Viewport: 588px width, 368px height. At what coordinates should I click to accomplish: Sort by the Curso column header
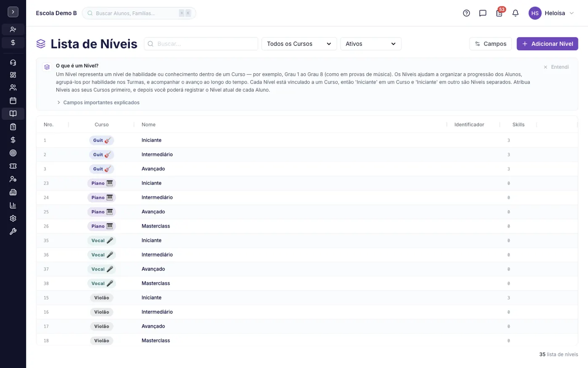tap(102, 124)
